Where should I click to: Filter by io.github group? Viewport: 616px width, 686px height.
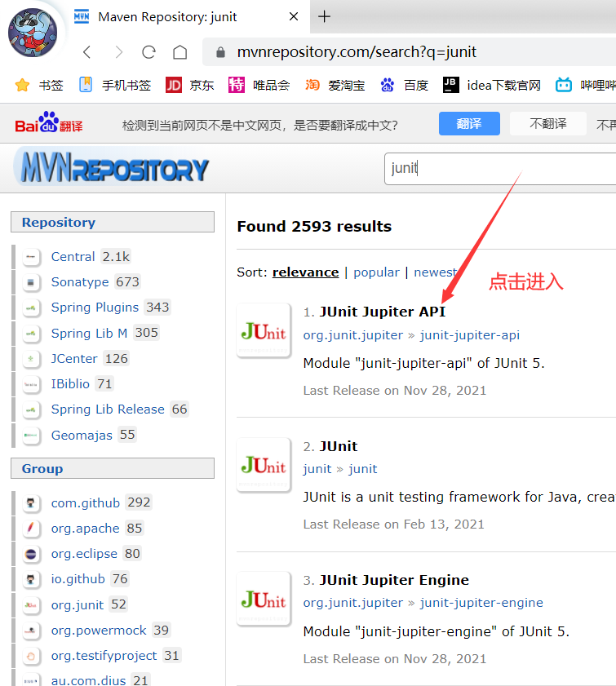pos(78,579)
